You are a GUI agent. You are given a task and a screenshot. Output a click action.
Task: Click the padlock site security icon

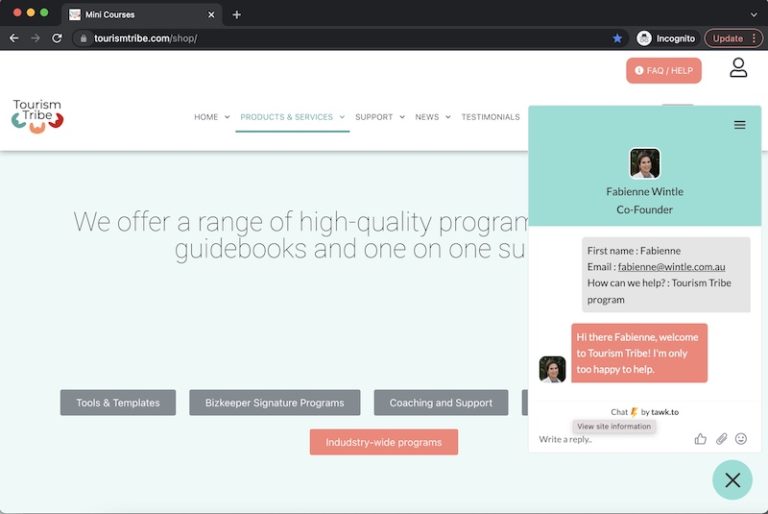83,38
